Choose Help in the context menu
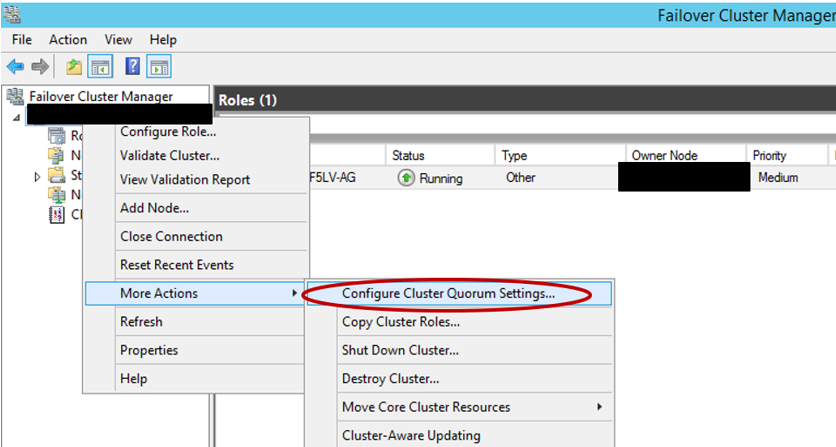Image resolution: width=836 pixels, height=447 pixels. pos(196,378)
